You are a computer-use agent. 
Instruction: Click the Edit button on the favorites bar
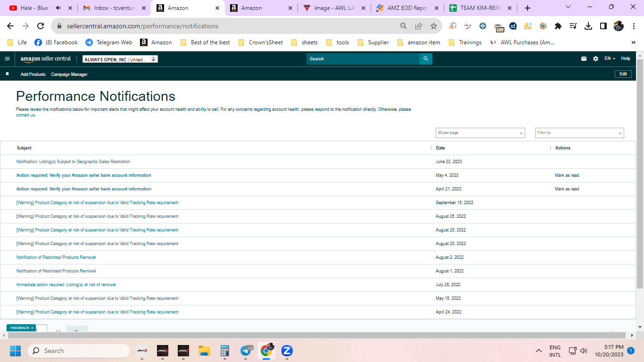coord(623,74)
